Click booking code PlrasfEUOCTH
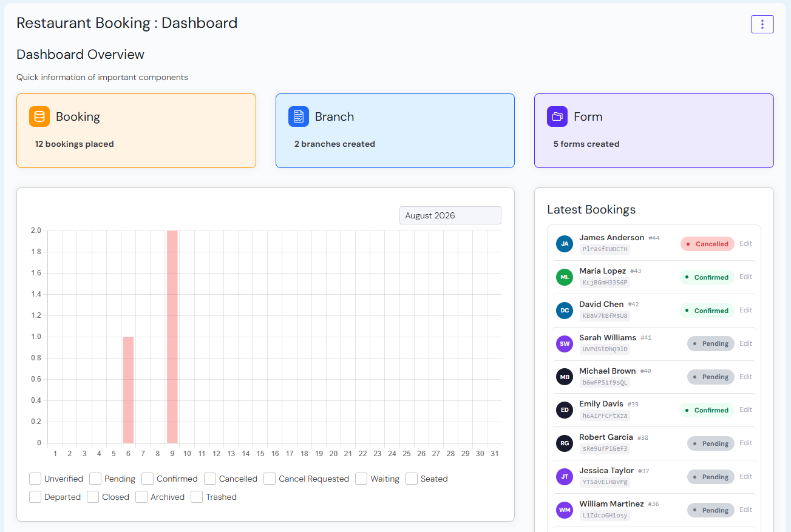 click(x=605, y=249)
